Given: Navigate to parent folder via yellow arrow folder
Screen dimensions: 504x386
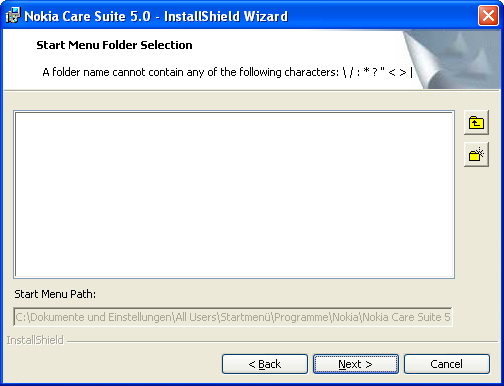Looking at the screenshot, I should coord(476,123).
